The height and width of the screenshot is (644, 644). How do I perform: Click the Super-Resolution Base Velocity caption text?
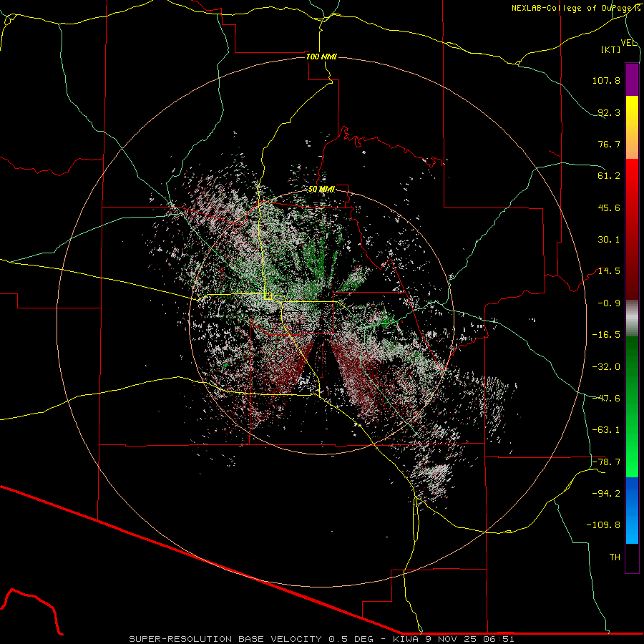point(321,639)
